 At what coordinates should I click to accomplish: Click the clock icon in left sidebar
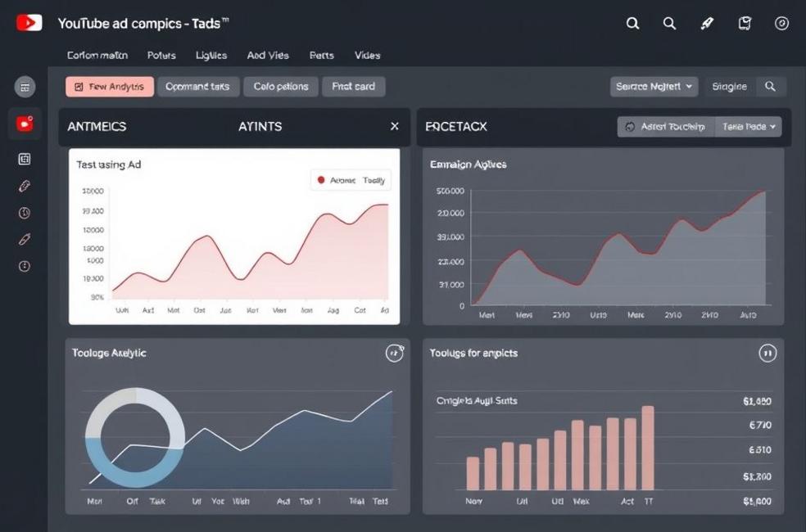25,213
